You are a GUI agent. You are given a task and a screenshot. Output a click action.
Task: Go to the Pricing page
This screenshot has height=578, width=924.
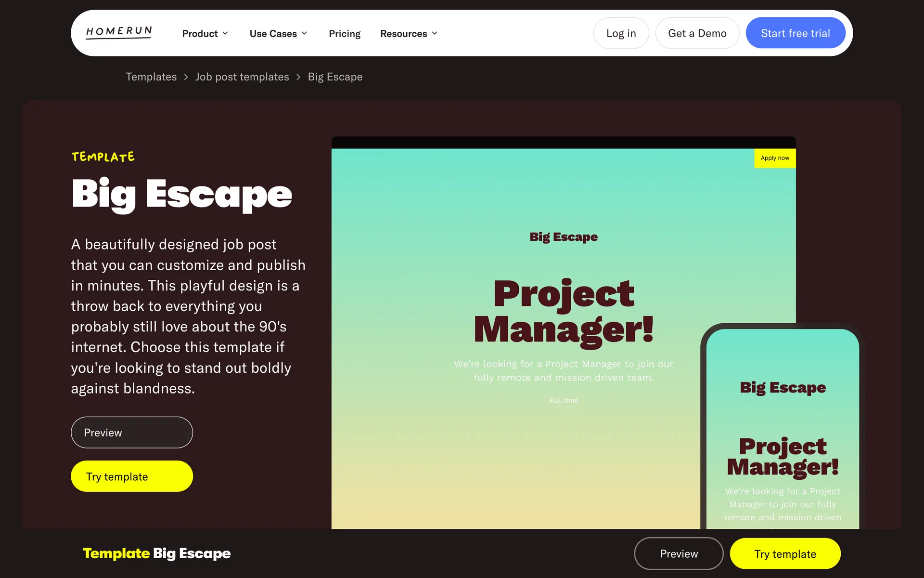[x=345, y=34]
